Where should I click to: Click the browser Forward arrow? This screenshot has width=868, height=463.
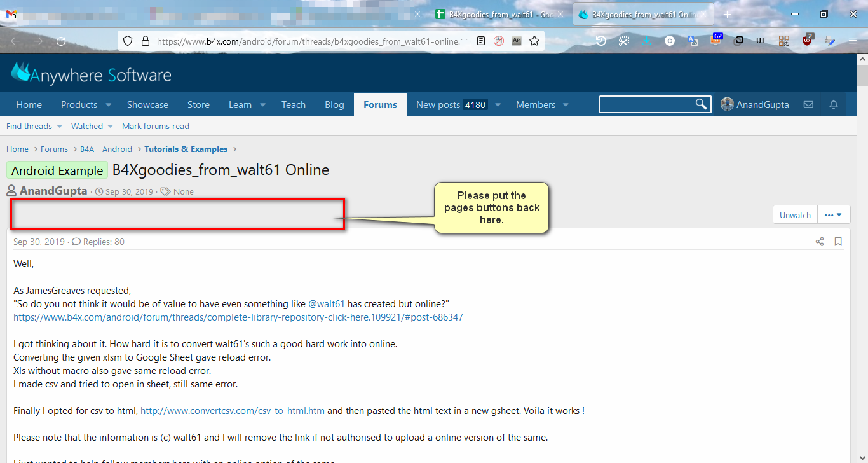point(38,41)
